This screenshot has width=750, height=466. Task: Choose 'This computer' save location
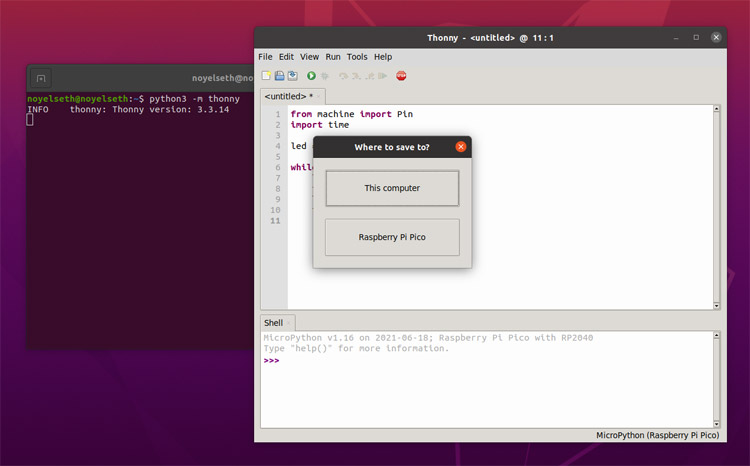(392, 188)
